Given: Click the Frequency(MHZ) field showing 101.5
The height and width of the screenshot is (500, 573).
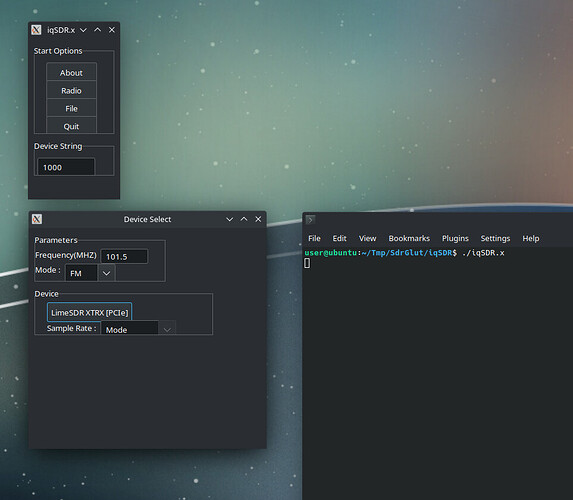Looking at the screenshot, I should pyautogui.click(x=124, y=256).
